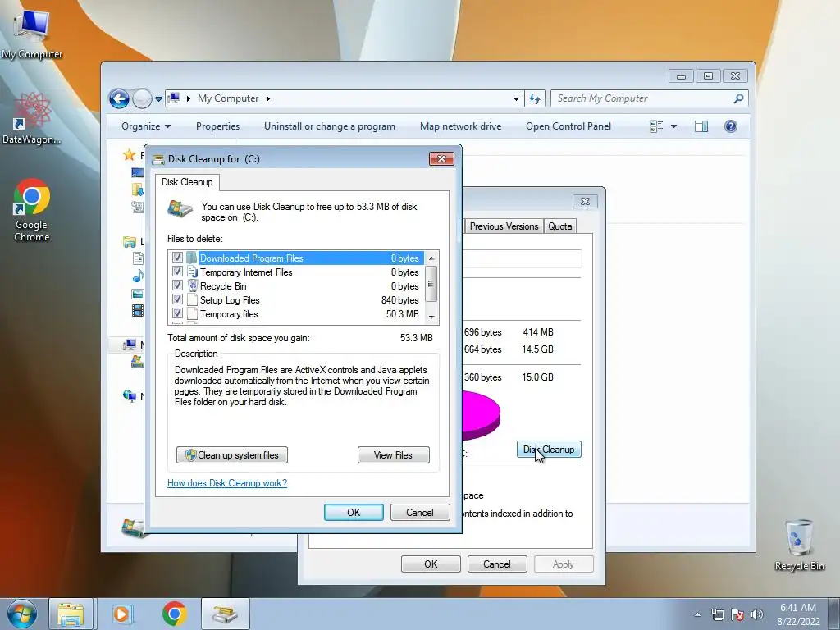
Task: Go back in Explorer window
Action: [119, 98]
